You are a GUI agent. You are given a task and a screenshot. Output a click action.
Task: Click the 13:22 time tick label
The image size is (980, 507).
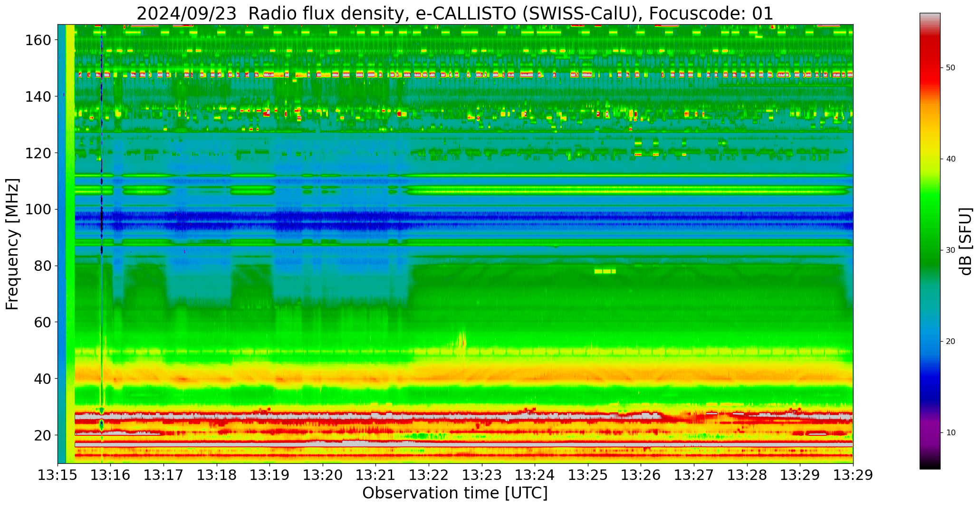[429, 475]
